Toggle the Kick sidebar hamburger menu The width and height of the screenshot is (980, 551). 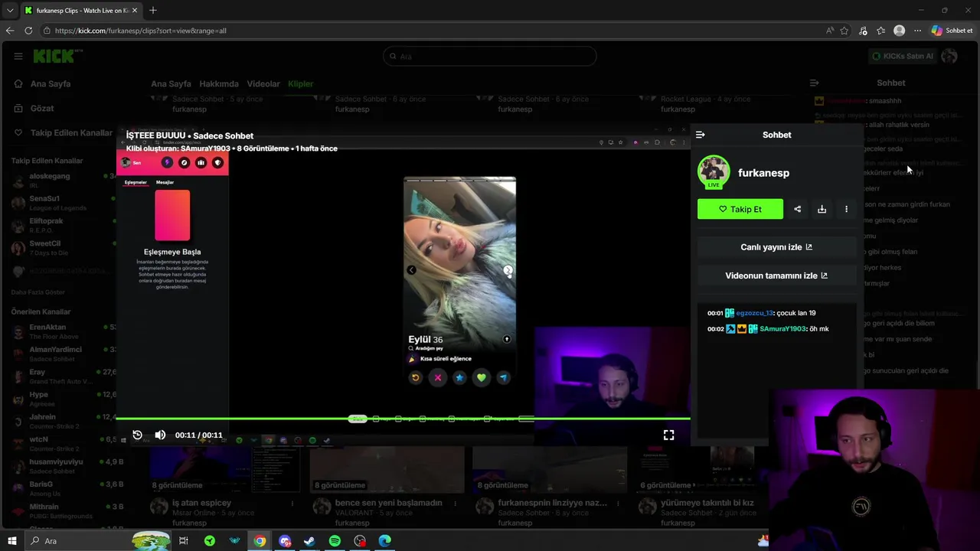coord(18,56)
